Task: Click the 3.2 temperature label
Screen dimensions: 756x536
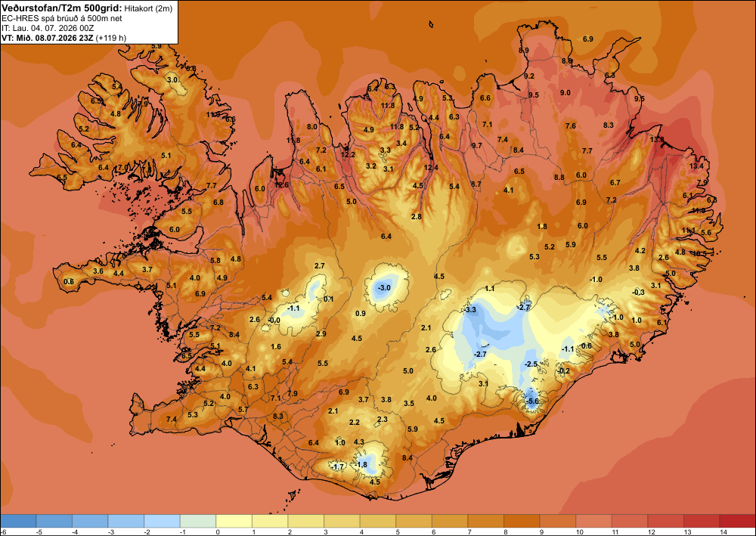Action: (370, 166)
